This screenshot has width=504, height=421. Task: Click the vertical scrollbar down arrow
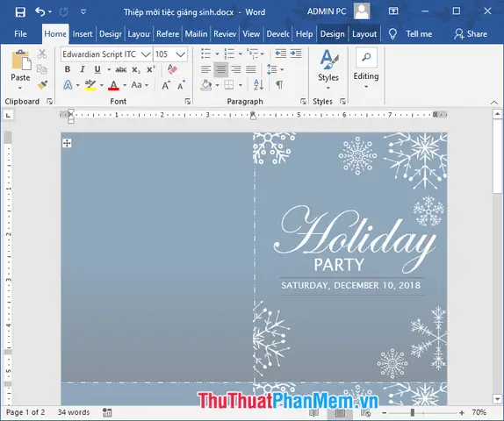pos(497,399)
